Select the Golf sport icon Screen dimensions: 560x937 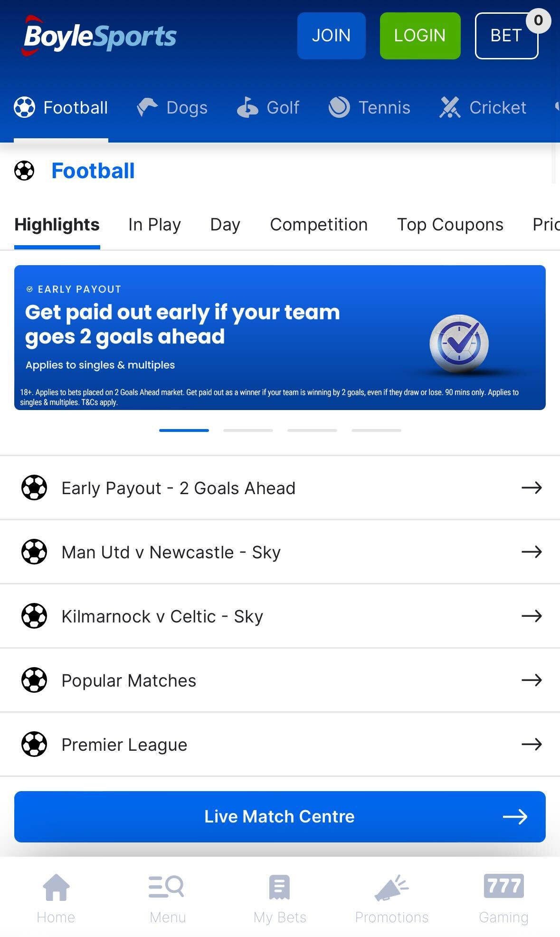pos(247,107)
